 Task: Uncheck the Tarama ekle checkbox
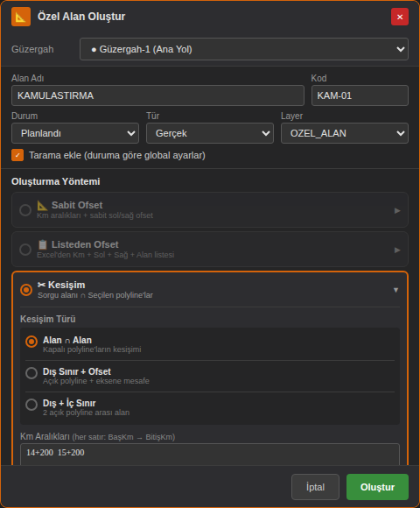pyautogui.click(x=17, y=155)
